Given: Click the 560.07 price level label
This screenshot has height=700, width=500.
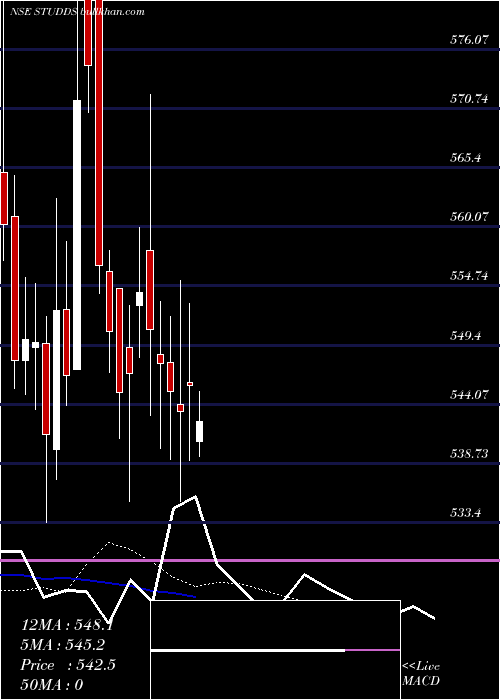Looking at the screenshot, I should [468, 217].
